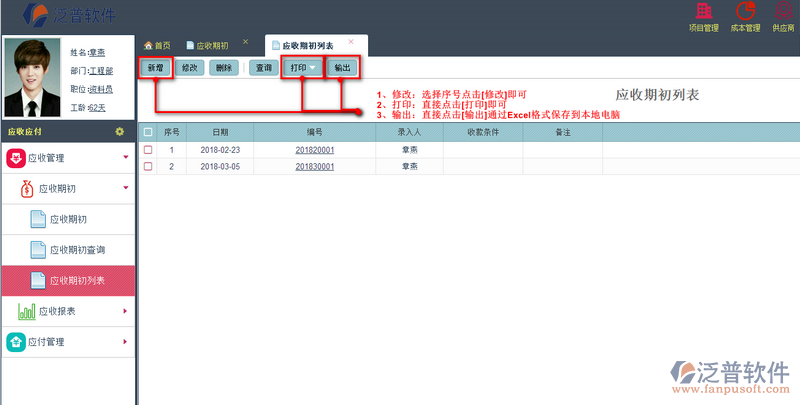Click the 新增 button
Image resolution: width=800 pixels, height=405 pixels.
click(154, 68)
